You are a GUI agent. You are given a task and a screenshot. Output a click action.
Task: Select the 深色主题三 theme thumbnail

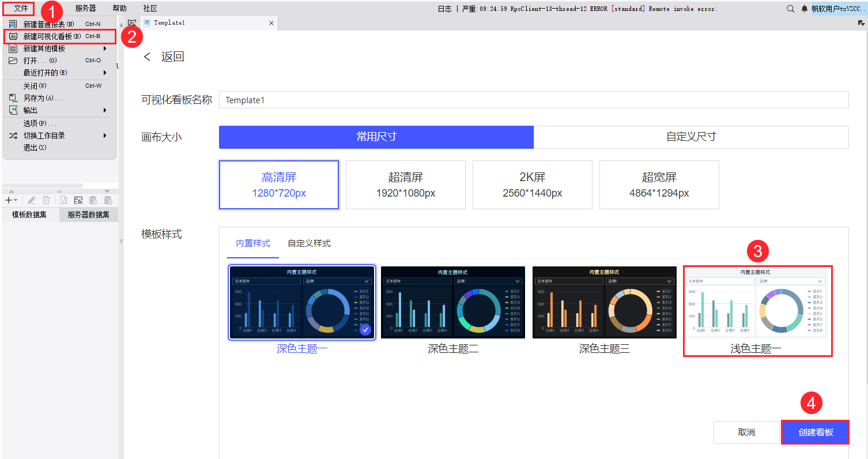(605, 302)
